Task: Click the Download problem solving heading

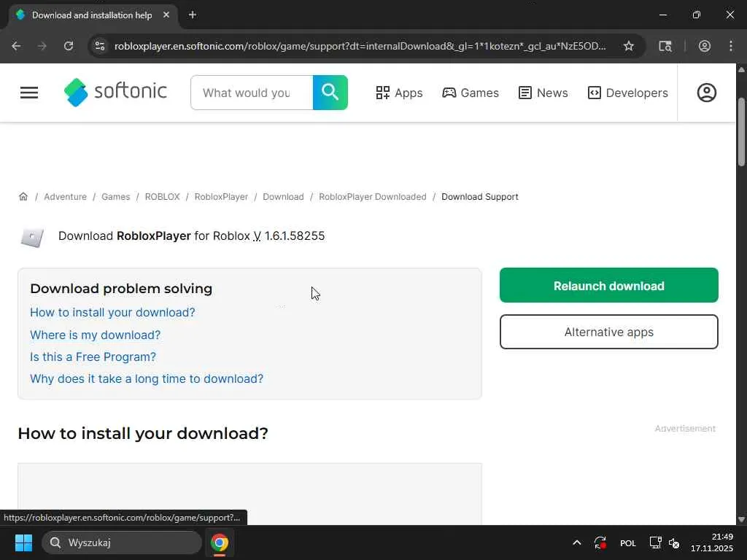Action: click(x=121, y=289)
